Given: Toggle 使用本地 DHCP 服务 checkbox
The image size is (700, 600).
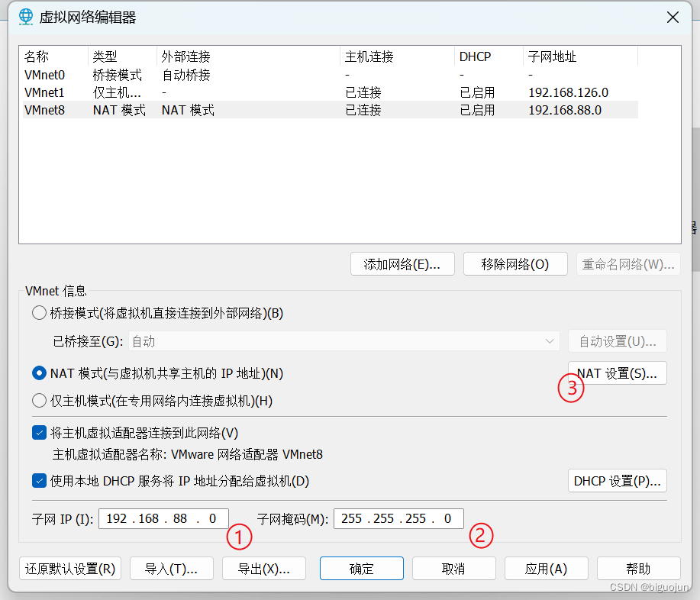Looking at the screenshot, I should (39, 481).
